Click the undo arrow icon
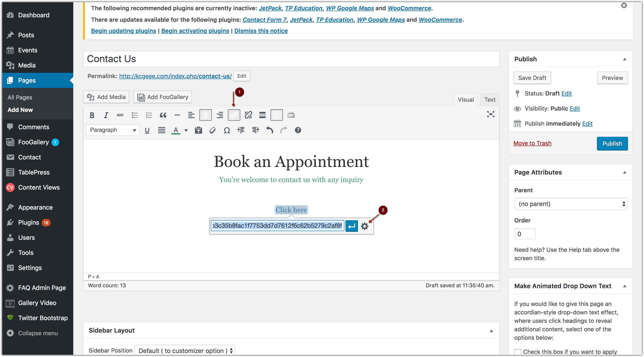 (270, 130)
